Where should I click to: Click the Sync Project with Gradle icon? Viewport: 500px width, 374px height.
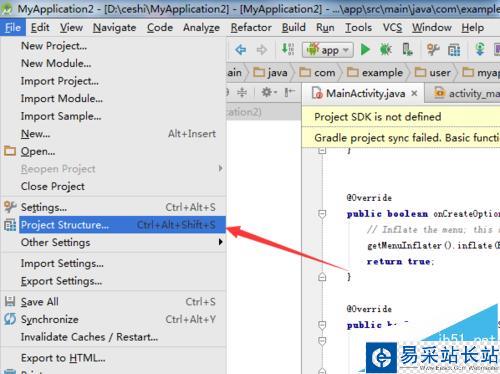point(480,49)
